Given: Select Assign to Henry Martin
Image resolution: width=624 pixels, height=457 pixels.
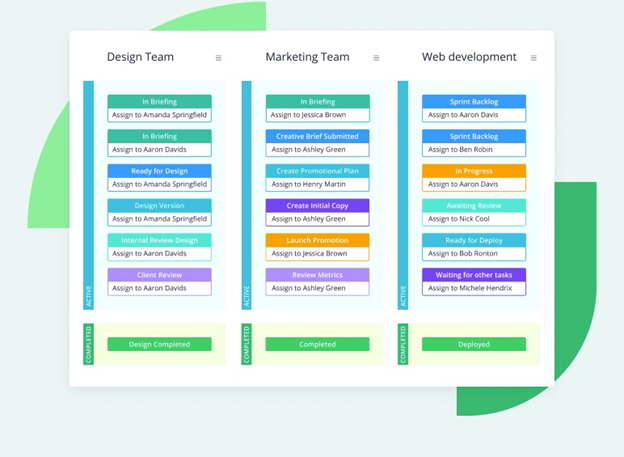Looking at the screenshot, I should [318, 184].
